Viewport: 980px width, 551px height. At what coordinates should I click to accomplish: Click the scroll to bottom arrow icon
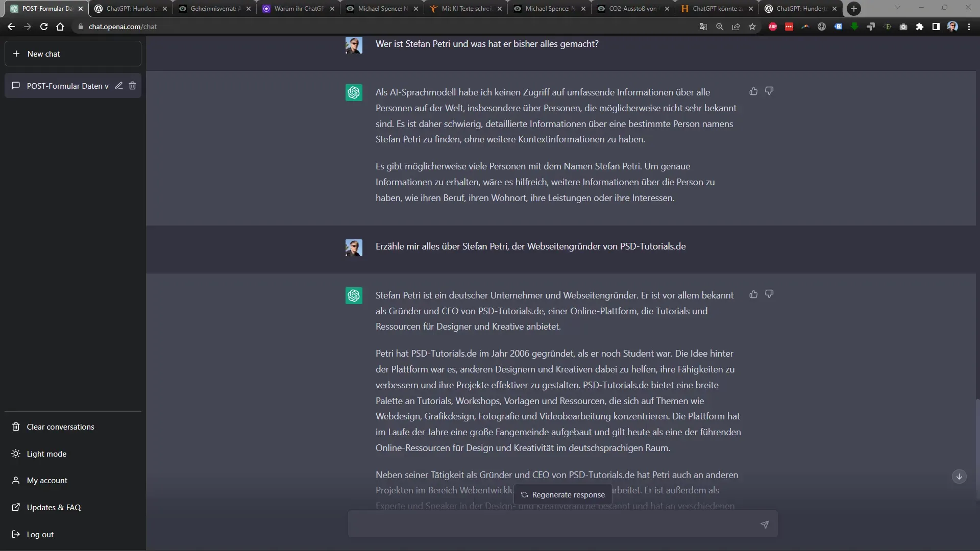pyautogui.click(x=960, y=477)
